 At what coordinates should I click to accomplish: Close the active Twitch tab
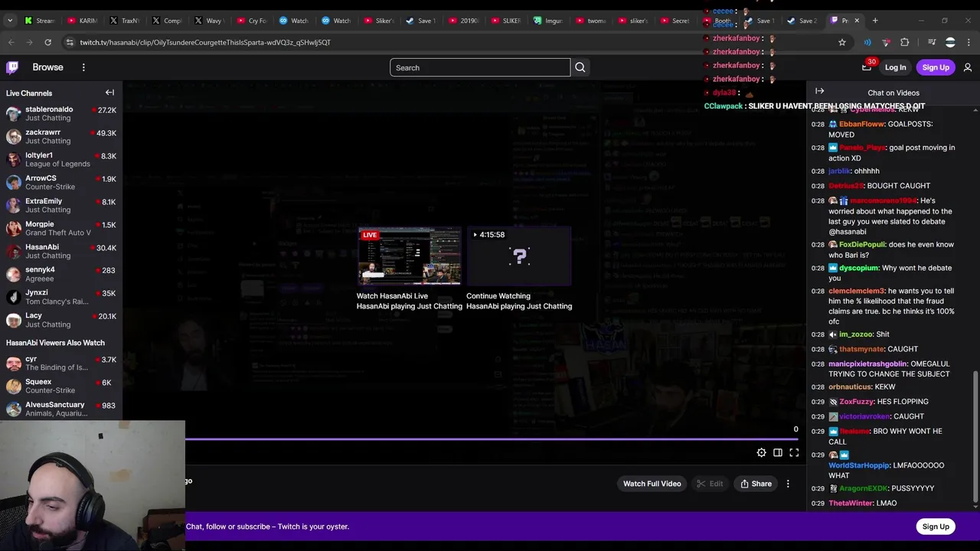coord(857,21)
